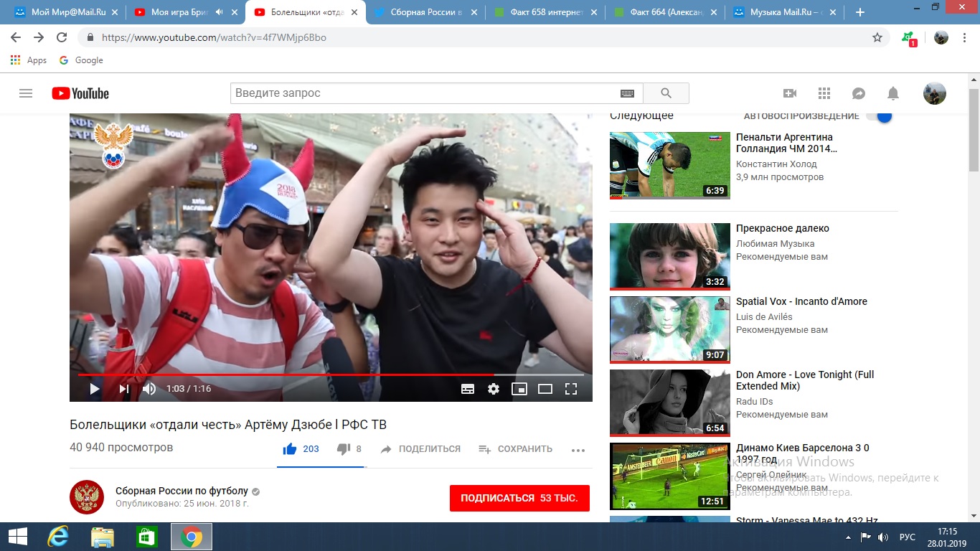Go to the YouTube home logo
Screen dimensions: 980x551
[80, 93]
